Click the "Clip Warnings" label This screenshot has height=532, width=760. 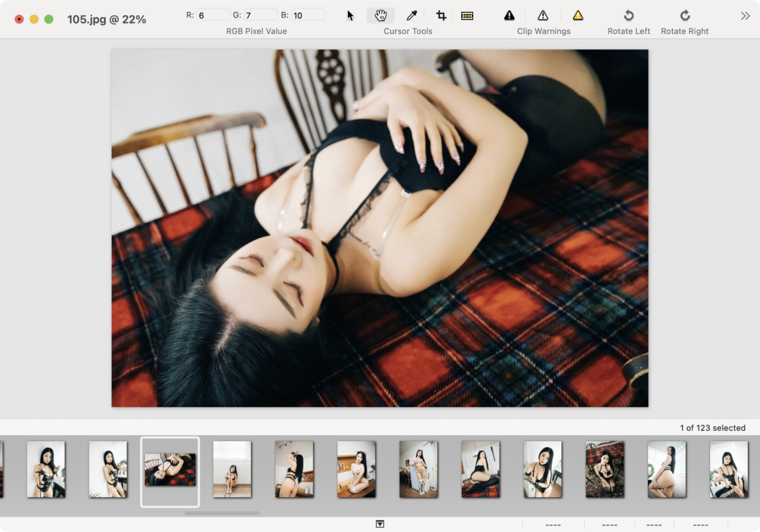tap(543, 31)
